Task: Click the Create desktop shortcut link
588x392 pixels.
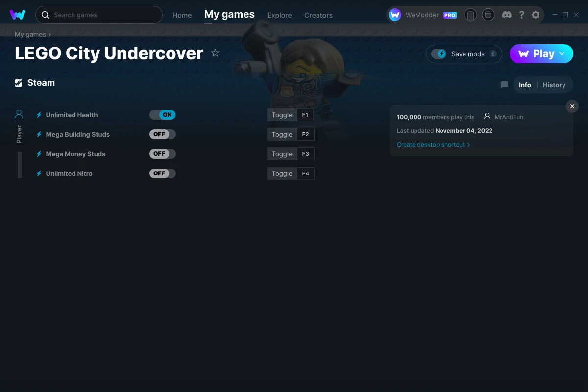Action: click(x=430, y=145)
